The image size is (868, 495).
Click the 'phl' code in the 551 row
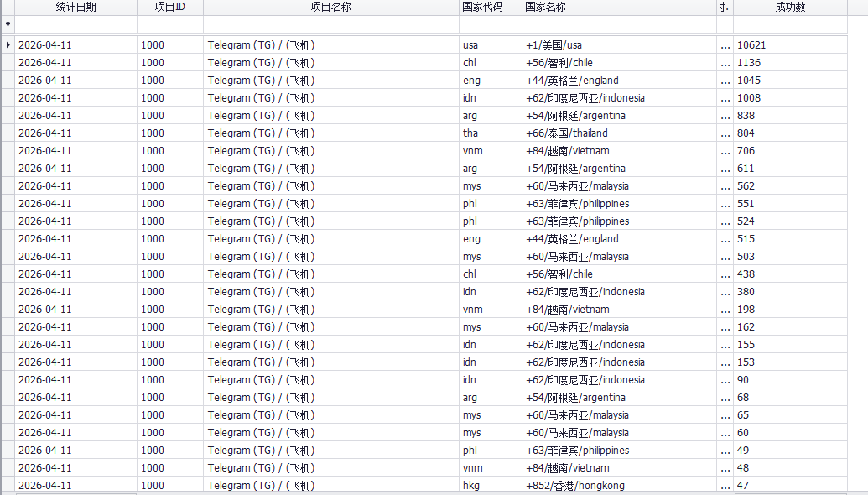coord(491,203)
